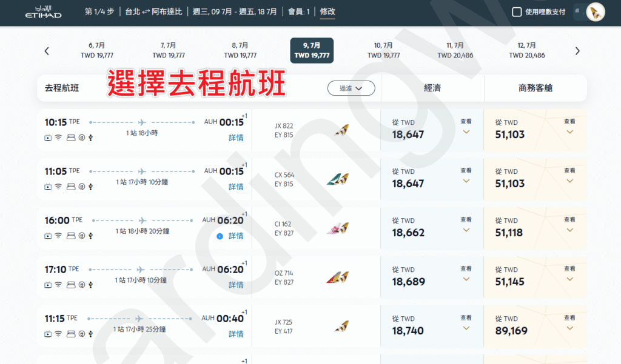The width and height of the screenshot is (621, 364).
Task: Open 詳情 for the 10:15 flight
Action: tap(236, 137)
